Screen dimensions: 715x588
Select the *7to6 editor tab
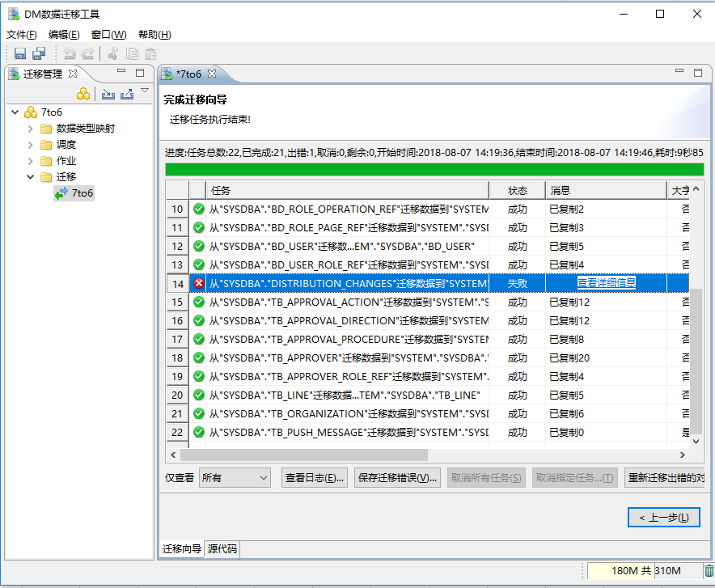188,74
